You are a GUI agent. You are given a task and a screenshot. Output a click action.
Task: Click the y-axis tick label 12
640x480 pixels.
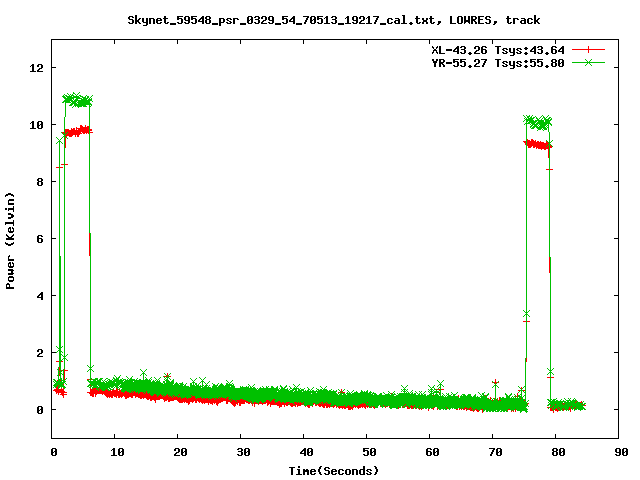point(36,68)
